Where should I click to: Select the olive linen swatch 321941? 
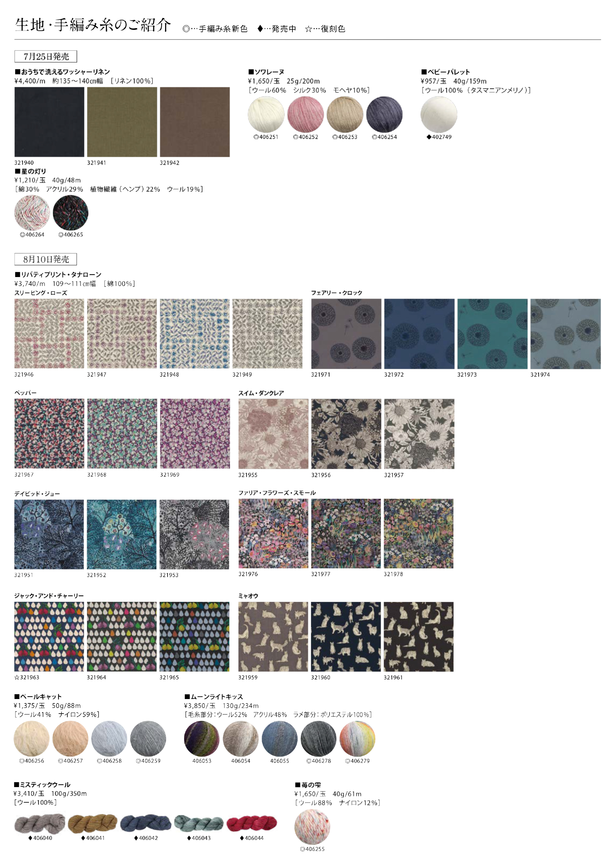(x=122, y=122)
